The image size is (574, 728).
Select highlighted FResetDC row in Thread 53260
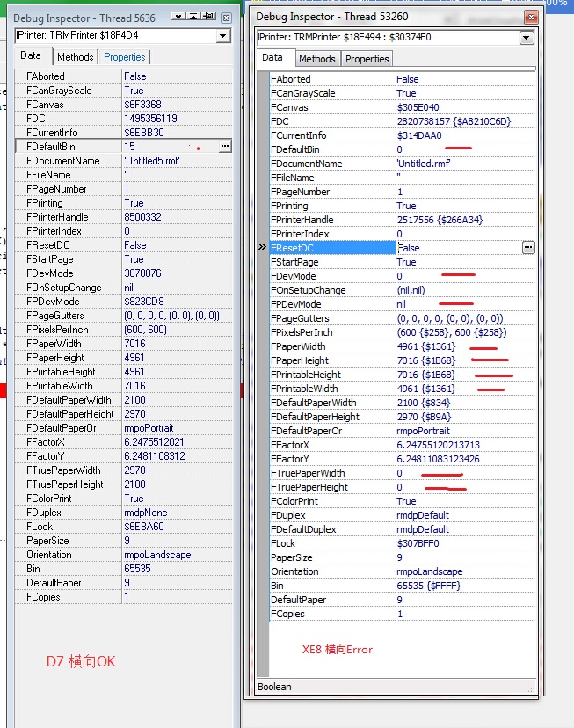402,248
